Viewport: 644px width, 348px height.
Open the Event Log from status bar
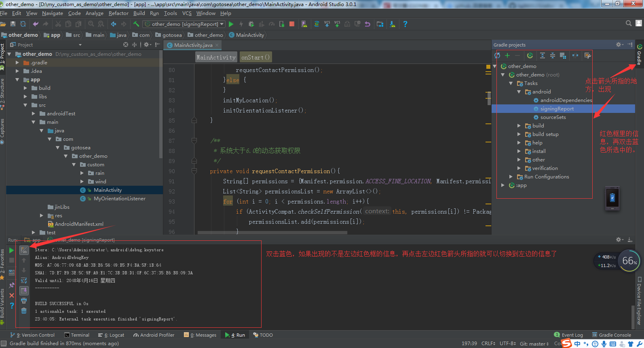tap(568, 335)
